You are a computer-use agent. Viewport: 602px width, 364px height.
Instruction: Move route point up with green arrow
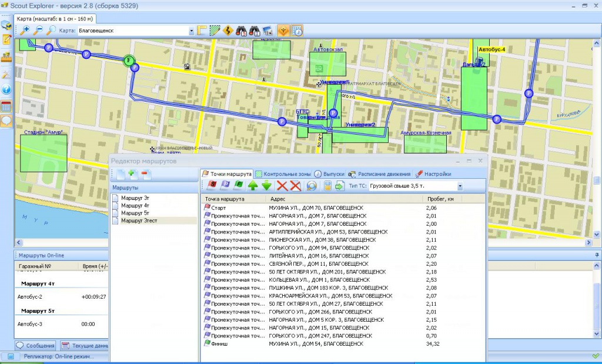click(x=253, y=186)
